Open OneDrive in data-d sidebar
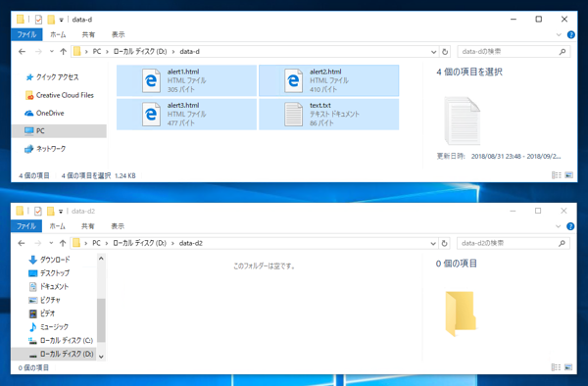 45,113
